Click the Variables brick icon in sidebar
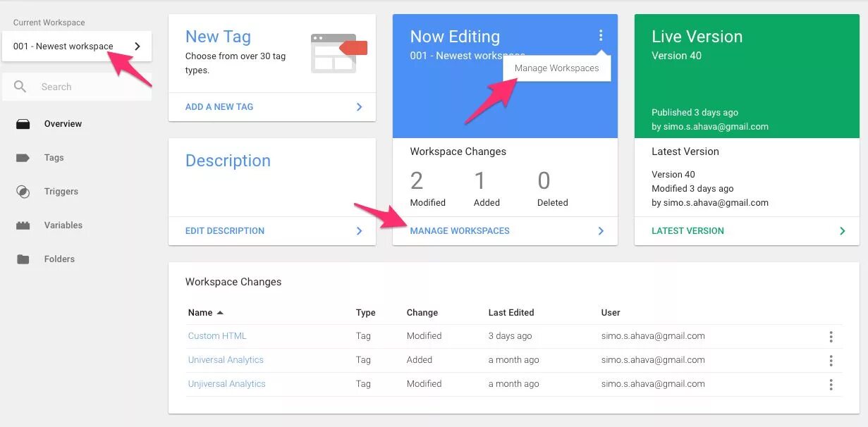The width and height of the screenshot is (868, 427). pyautogui.click(x=23, y=225)
